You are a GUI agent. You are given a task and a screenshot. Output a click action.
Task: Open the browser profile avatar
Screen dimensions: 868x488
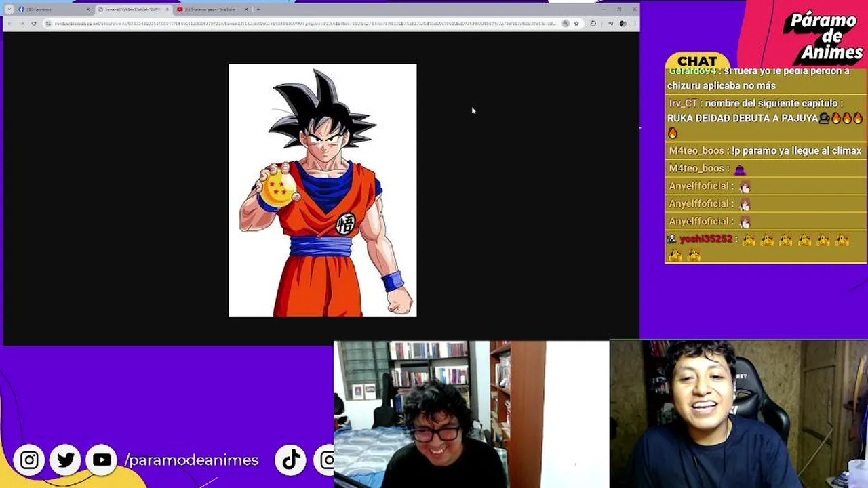click(x=623, y=23)
